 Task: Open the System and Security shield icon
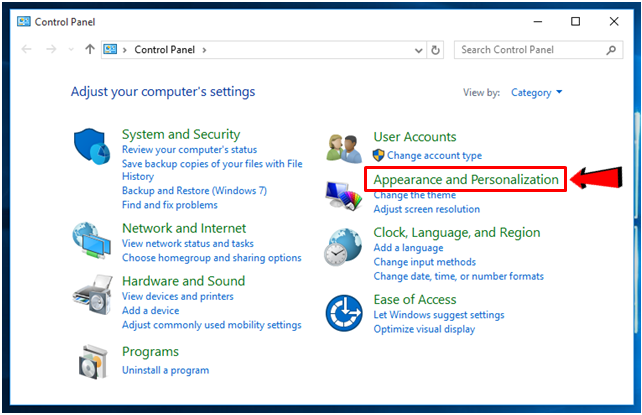point(92,146)
